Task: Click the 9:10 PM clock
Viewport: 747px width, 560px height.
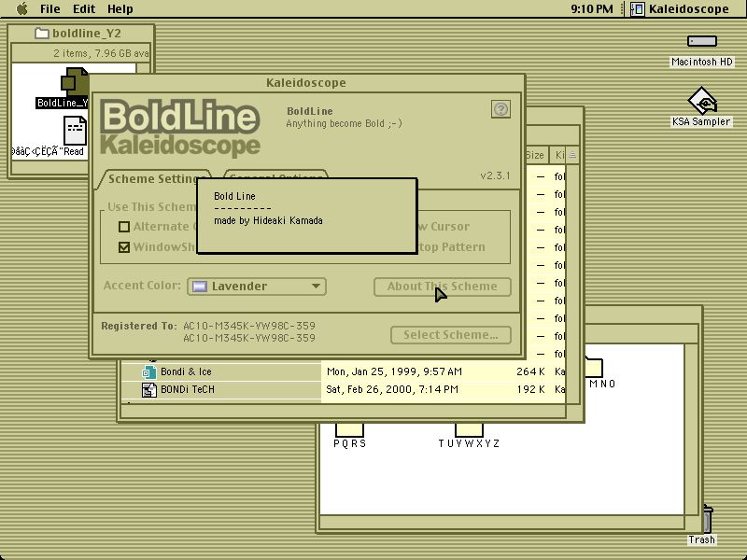Action: pyautogui.click(x=592, y=8)
